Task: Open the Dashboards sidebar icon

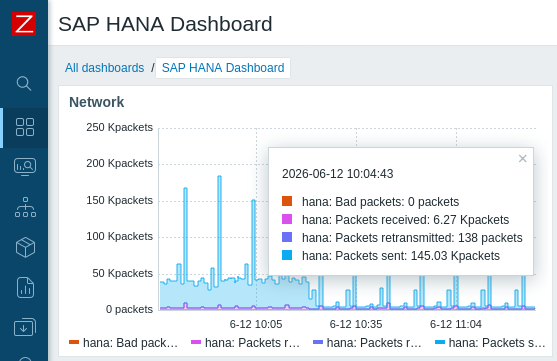Action: pos(25,127)
